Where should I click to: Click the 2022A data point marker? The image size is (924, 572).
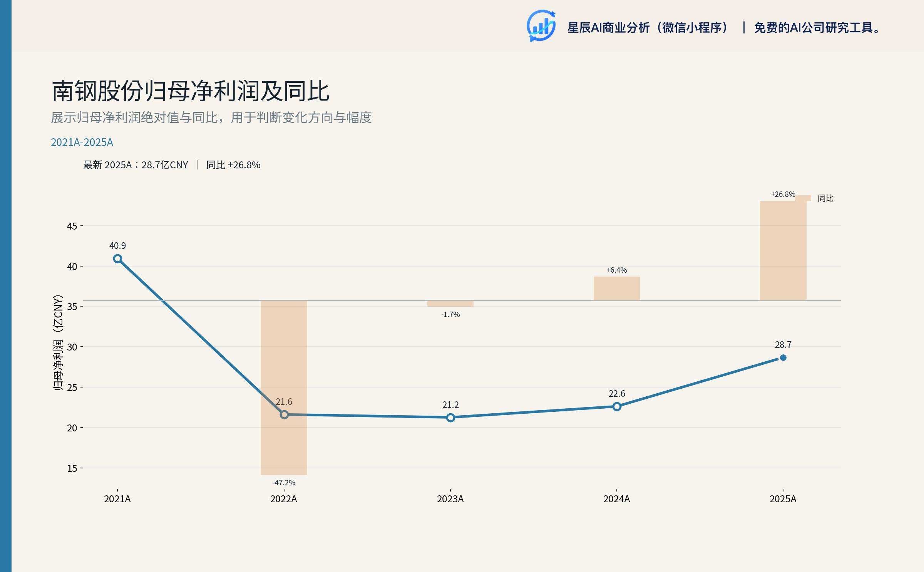tap(284, 414)
